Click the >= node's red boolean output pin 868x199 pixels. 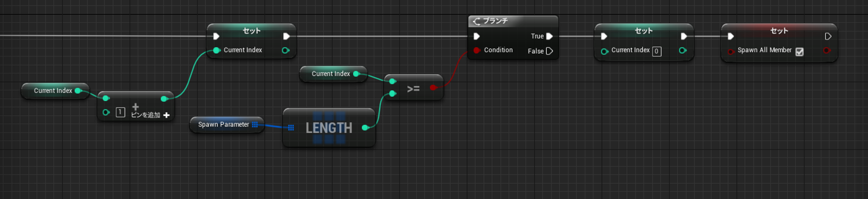(433, 88)
